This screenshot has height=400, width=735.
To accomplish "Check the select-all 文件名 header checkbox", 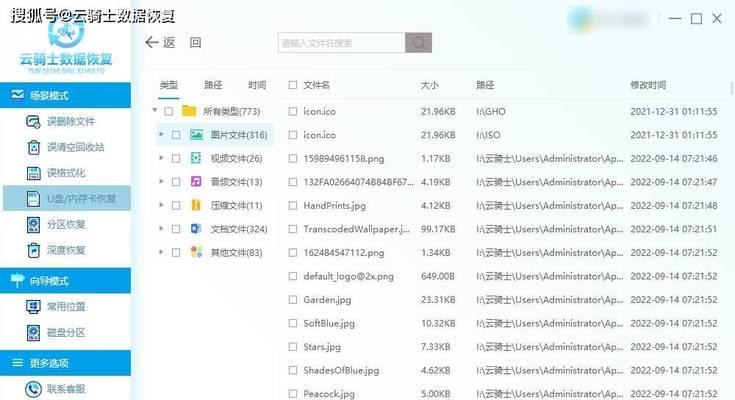I will point(293,85).
